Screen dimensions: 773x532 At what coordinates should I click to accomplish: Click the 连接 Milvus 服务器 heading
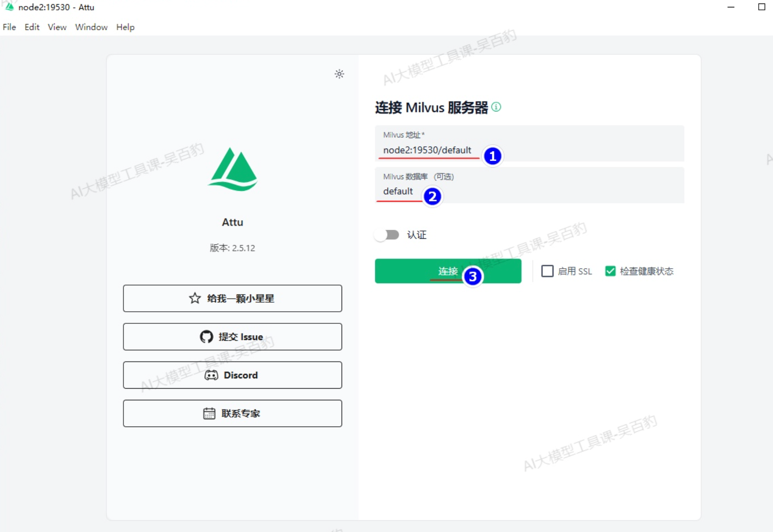[431, 107]
